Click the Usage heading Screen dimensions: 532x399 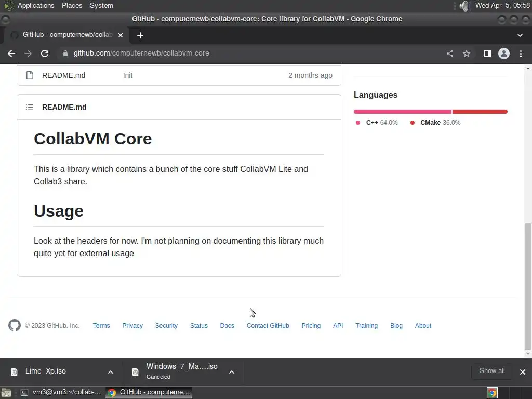pyautogui.click(x=59, y=211)
